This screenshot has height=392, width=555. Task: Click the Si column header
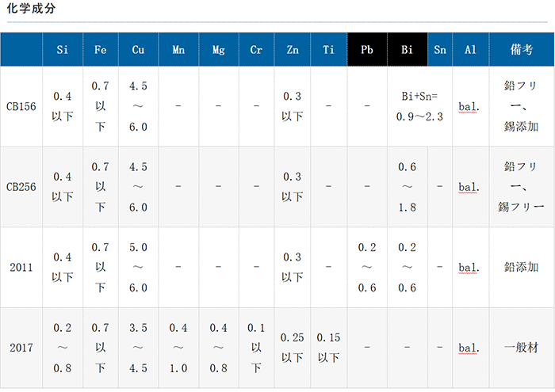coord(63,50)
